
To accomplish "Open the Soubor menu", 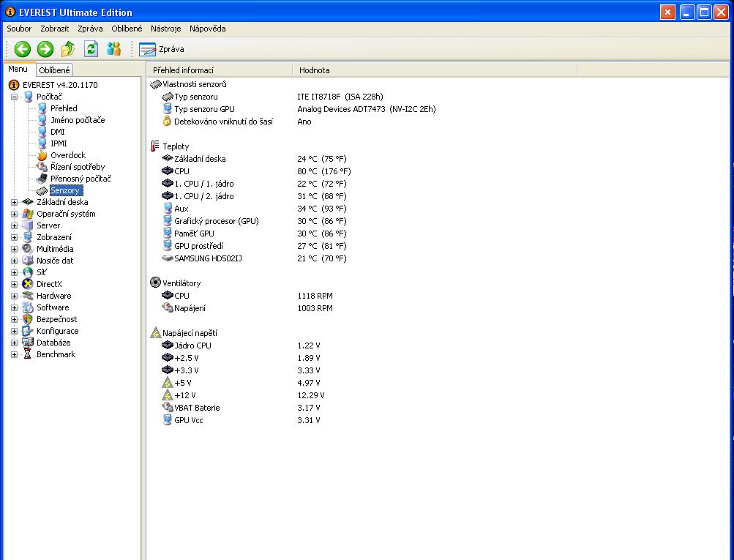I will pyautogui.click(x=19, y=29).
